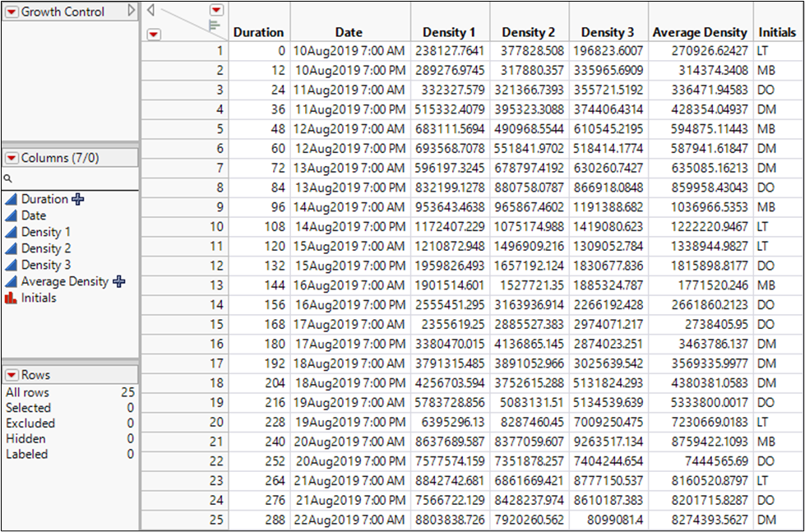The image size is (805, 532).
Task: Click the blue triangle icon for Density 3
Action: [x=12, y=265]
